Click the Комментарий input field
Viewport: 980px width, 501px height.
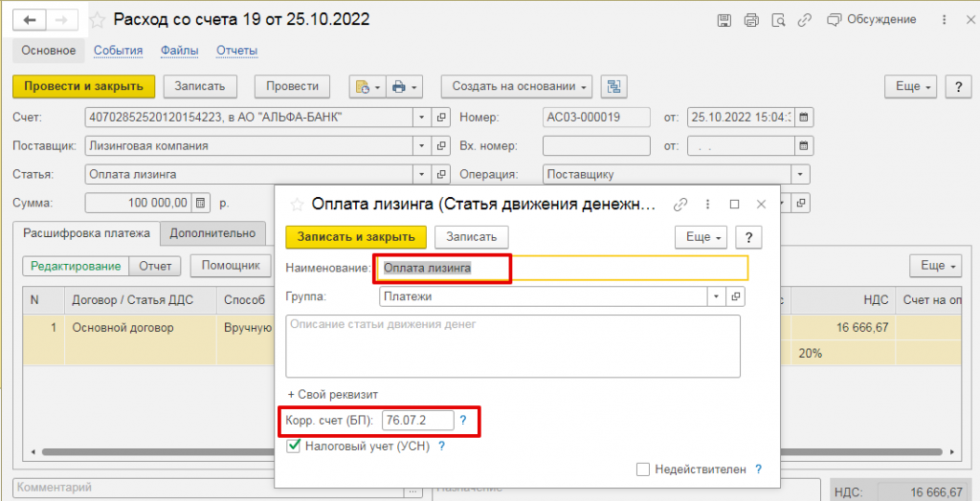point(208,490)
